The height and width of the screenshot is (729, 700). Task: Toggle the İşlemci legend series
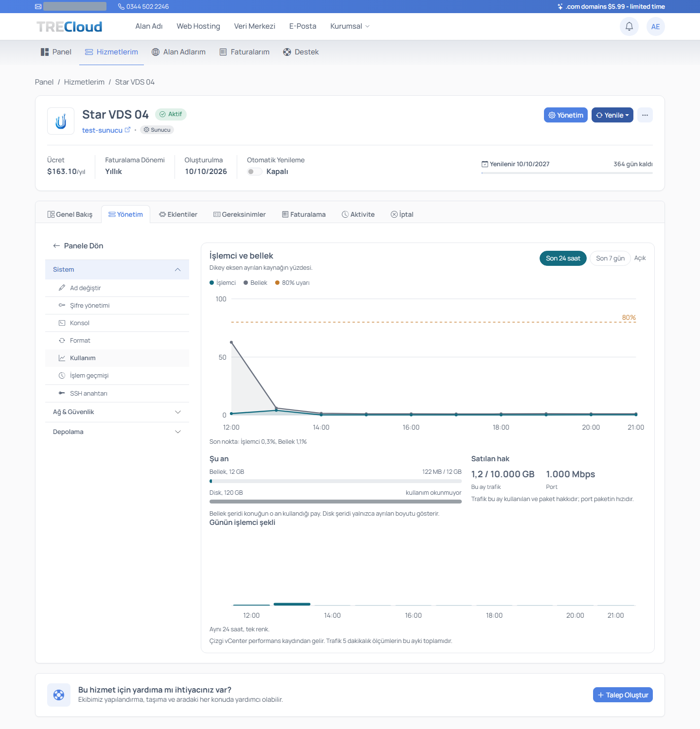pos(223,283)
